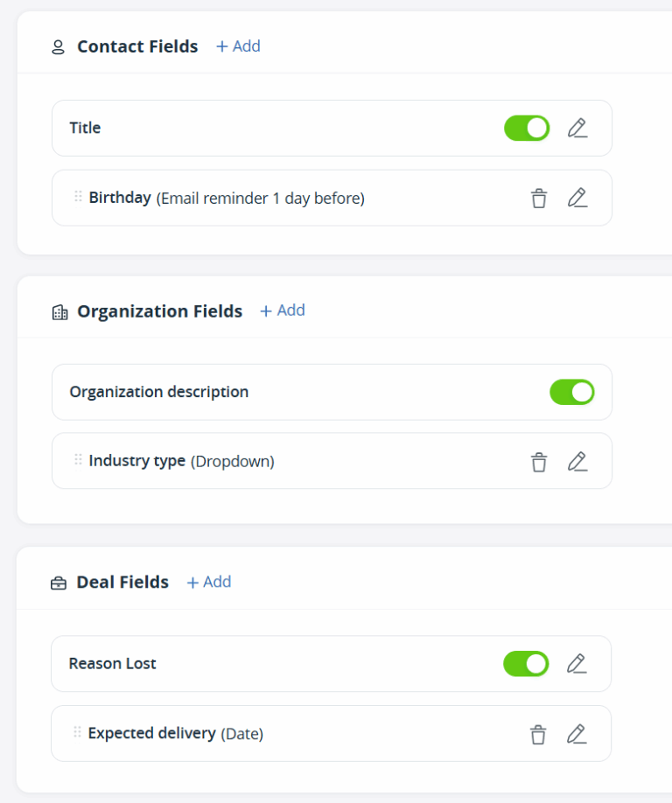Click the Contact Fields person icon

[58, 46]
